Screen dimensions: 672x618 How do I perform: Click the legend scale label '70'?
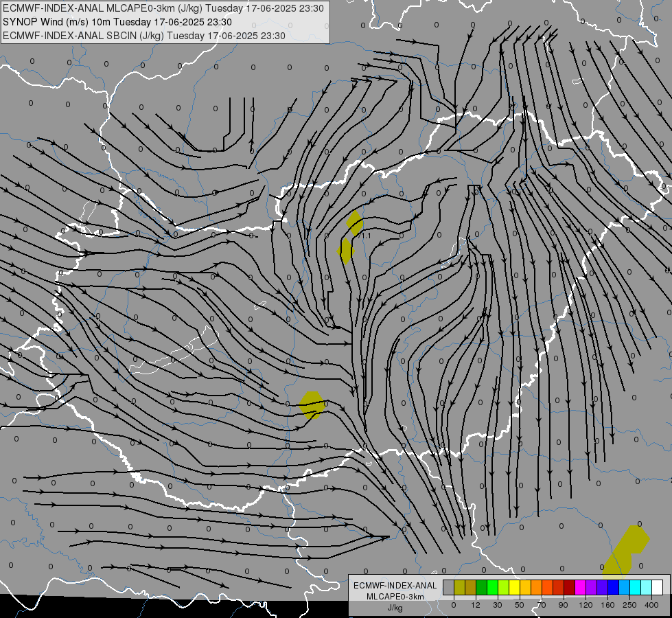coord(542,605)
